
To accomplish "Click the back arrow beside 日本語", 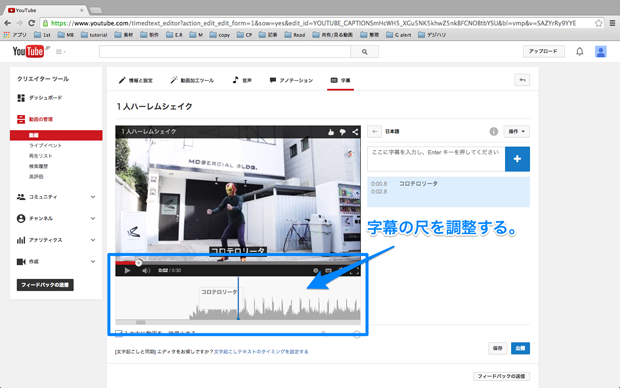I will tap(374, 131).
